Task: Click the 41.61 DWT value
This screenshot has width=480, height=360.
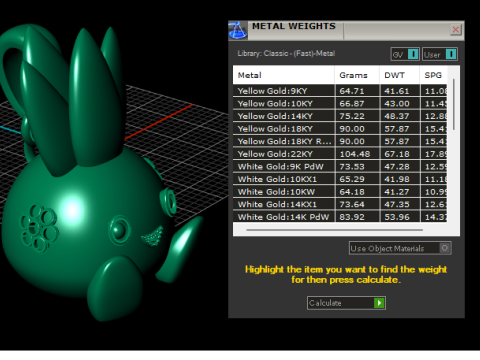Action: coord(397,91)
